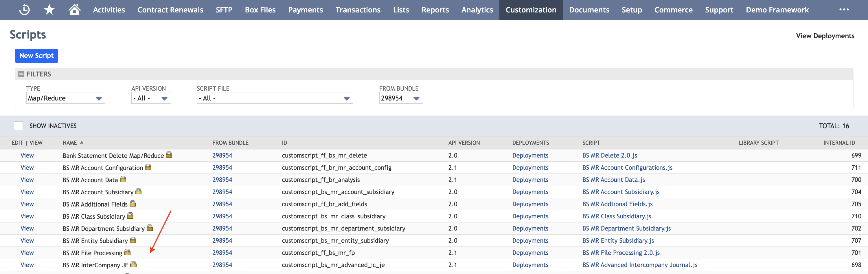Image resolution: width=868 pixels, height=274 pixels.
Task: Open the Type dropdown set to Map/Reduce
Action: 66,98
